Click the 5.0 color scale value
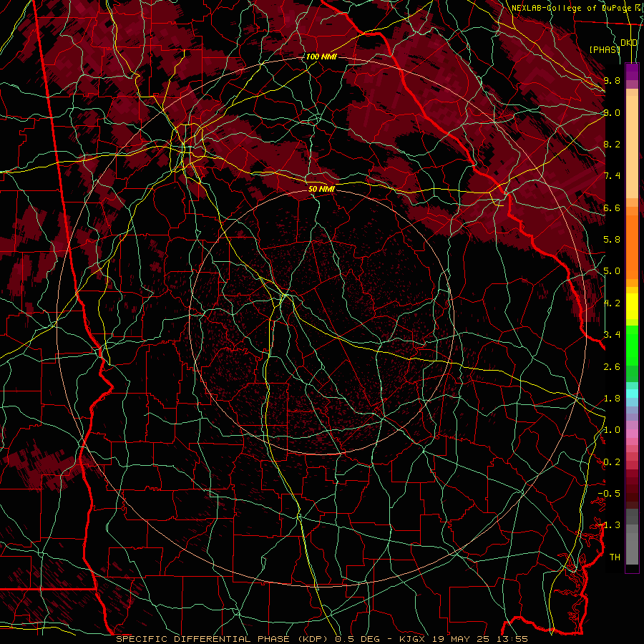644x644 pixels. (x=612, y=271)
